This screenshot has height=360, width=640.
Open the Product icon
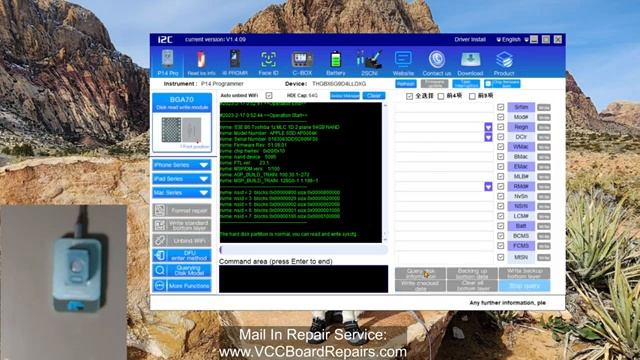tap(504, 62)
